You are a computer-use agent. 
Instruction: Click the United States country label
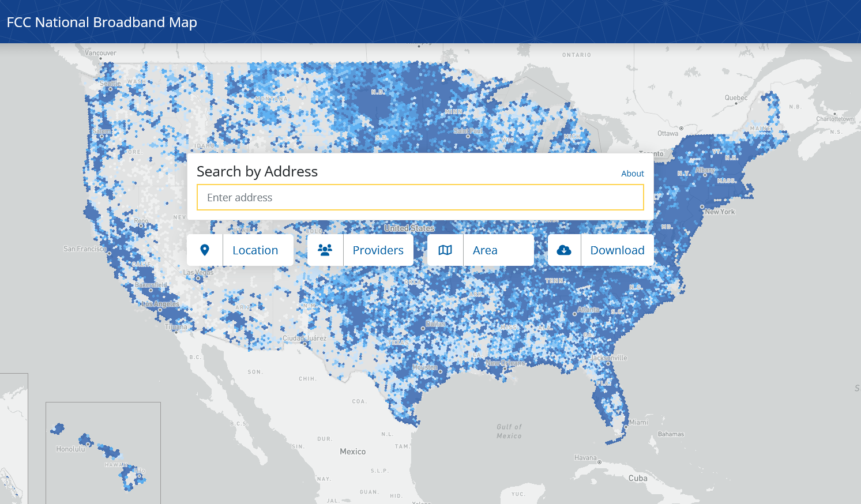pos(409,228)
